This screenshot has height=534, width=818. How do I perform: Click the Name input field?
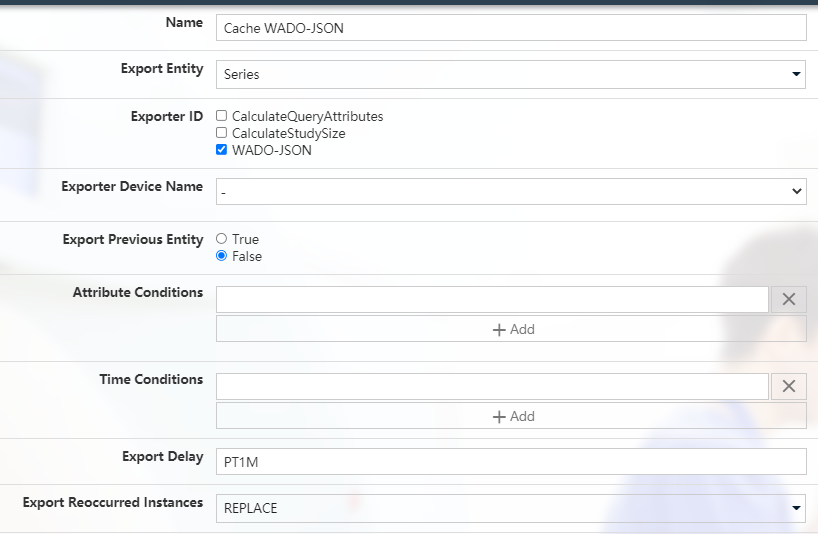511,28
